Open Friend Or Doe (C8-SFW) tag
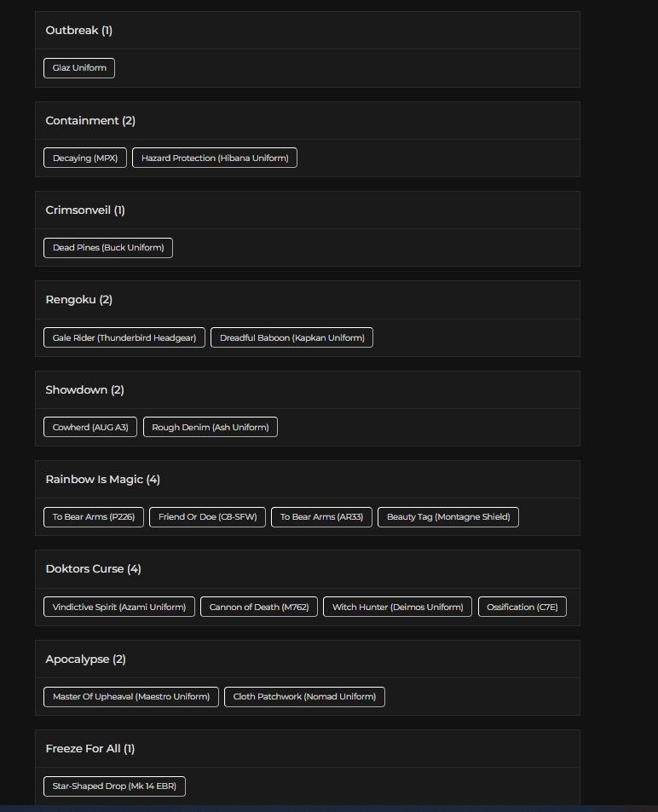 coord(207,517)
